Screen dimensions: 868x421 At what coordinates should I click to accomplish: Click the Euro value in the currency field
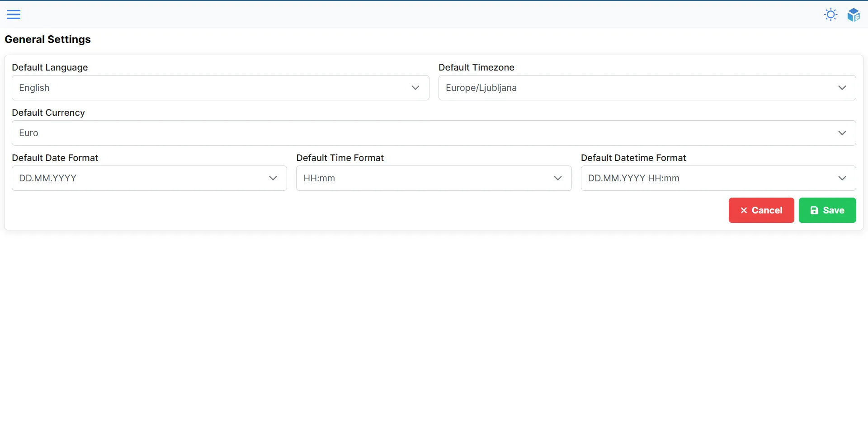point(28,132)
